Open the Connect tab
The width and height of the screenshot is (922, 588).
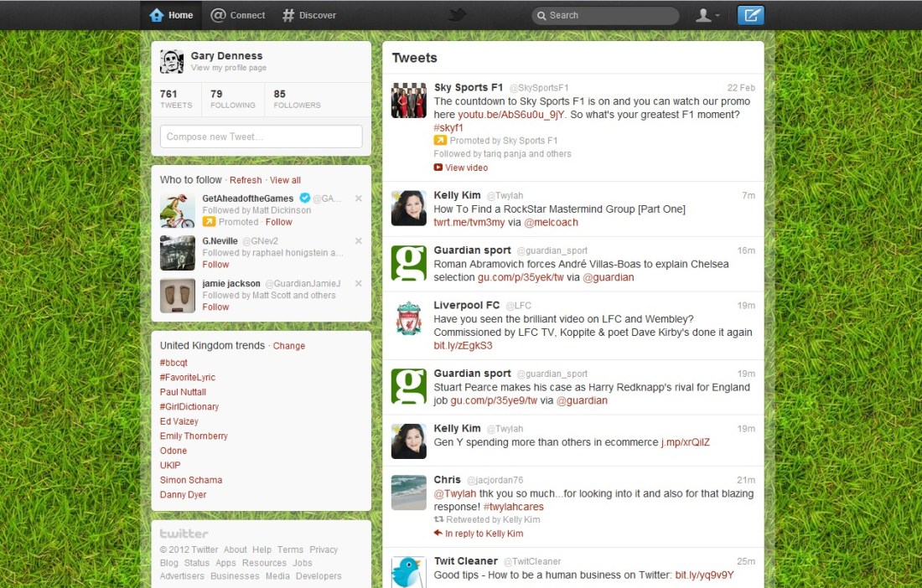point(238,15)
